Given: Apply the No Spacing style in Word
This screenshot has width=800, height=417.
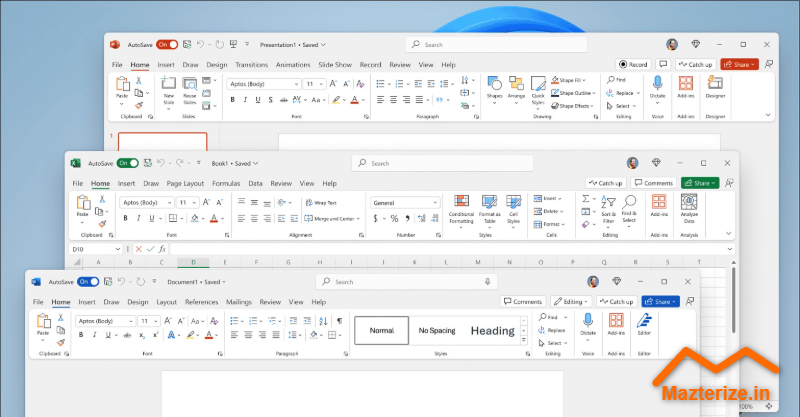Looking at the screenshot, I should coord(437,331).
